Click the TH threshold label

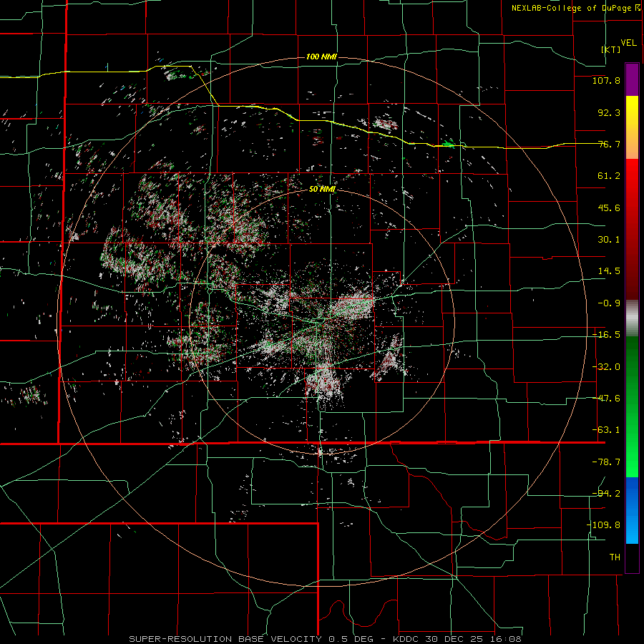coord(615,557)
